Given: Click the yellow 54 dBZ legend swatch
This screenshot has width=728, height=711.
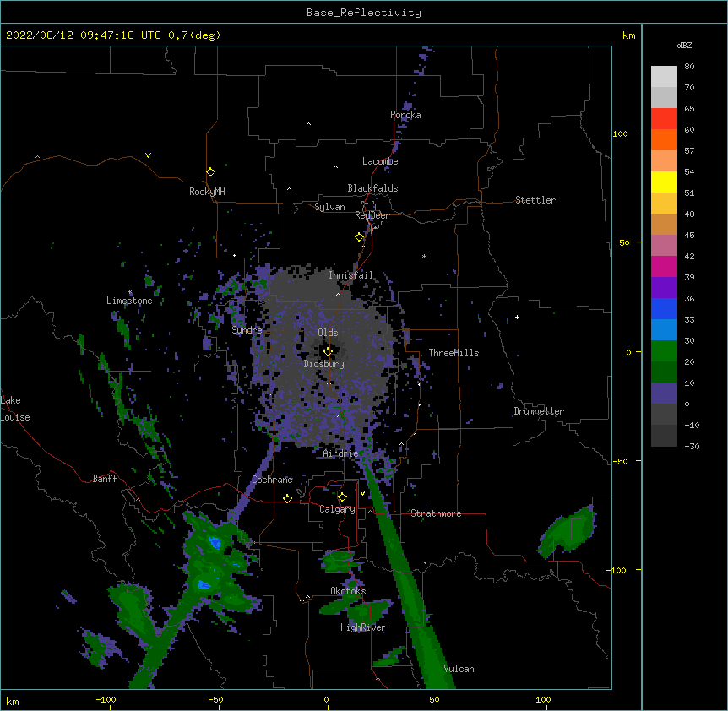Looking at the screenshot, I should [664, 182].
